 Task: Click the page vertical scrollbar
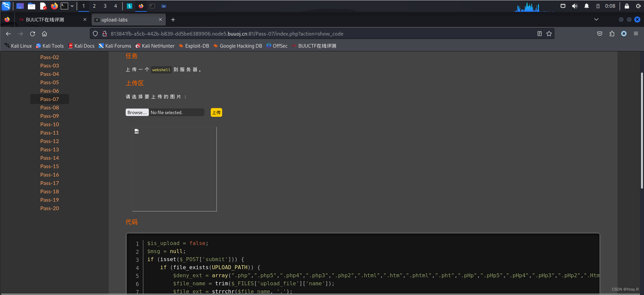click(x=642, y=130)
